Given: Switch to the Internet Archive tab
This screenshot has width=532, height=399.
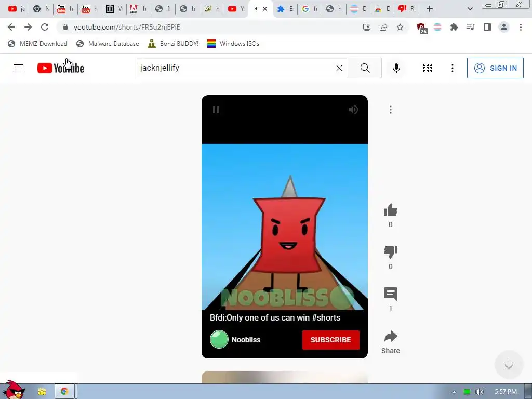Looking at the screenshot, I should pyautogui.click(x=114, y=9).
